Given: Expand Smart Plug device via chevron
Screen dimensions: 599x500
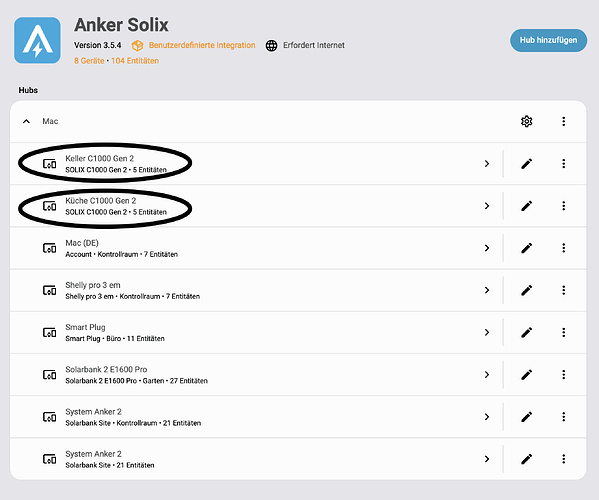Looking at the screenshot, I should [487, 332].
